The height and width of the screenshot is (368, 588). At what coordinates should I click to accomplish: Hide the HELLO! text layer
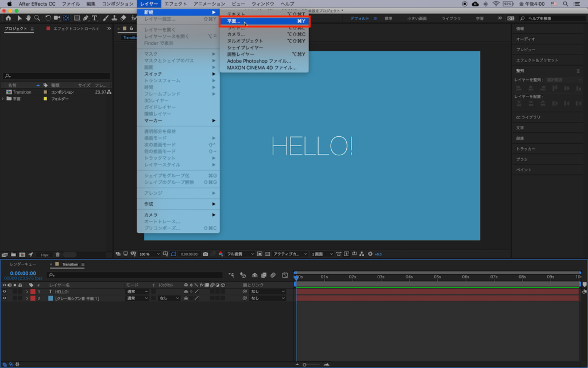[x=5, y=292]
